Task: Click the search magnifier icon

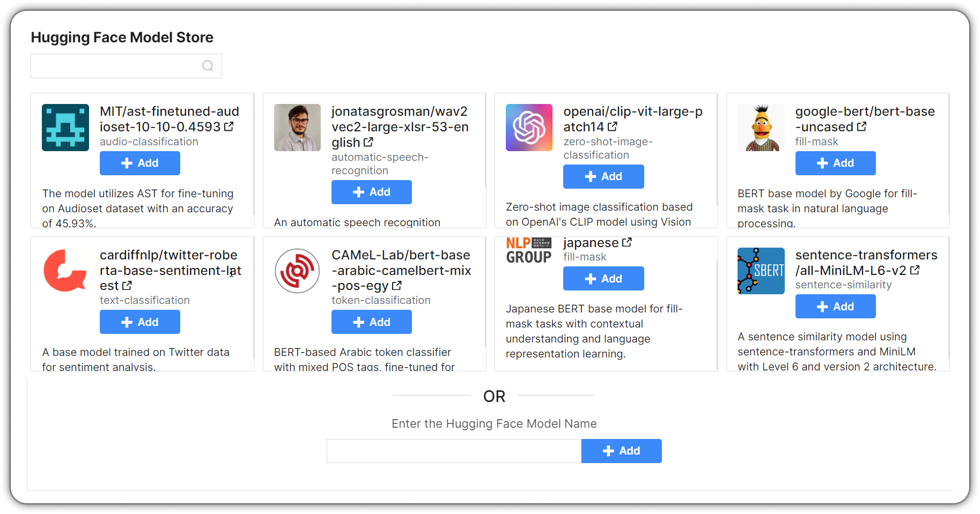Action: 208,66
